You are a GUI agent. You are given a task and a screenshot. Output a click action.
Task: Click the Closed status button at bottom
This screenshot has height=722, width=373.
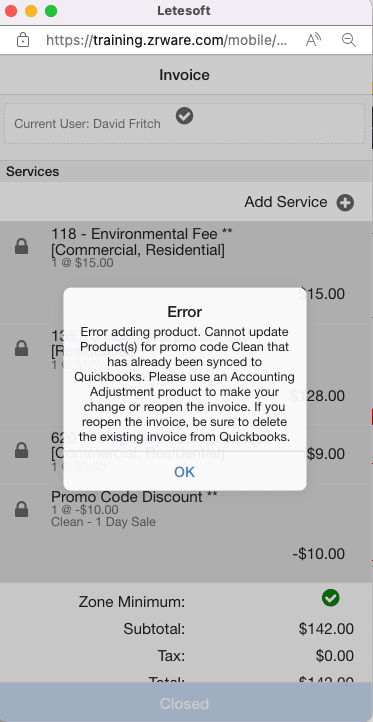(184, 704)
